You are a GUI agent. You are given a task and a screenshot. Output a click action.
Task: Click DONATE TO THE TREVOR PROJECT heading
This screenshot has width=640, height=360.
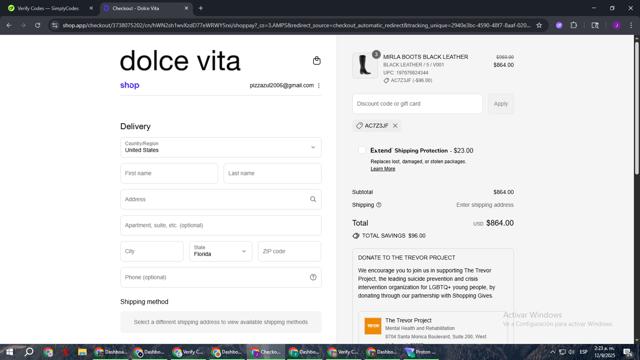tap(407, 258)
